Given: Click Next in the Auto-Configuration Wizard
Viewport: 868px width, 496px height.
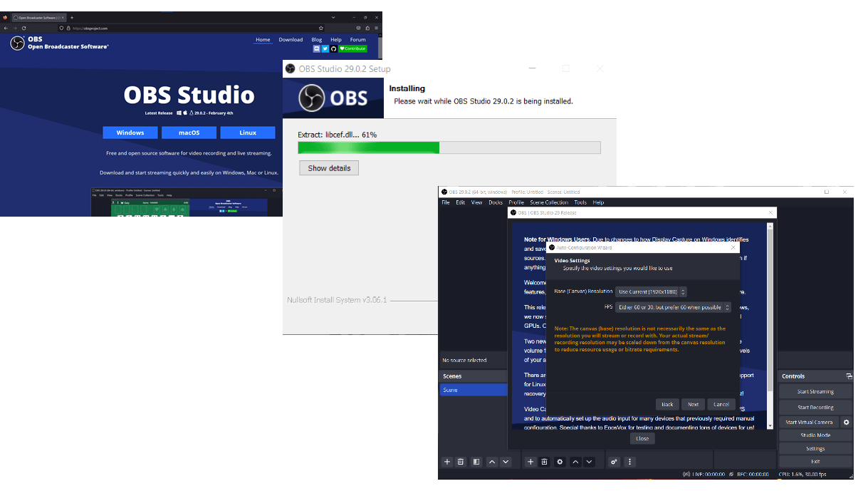Looking at the screenshot, I should (x=693, y=404).
